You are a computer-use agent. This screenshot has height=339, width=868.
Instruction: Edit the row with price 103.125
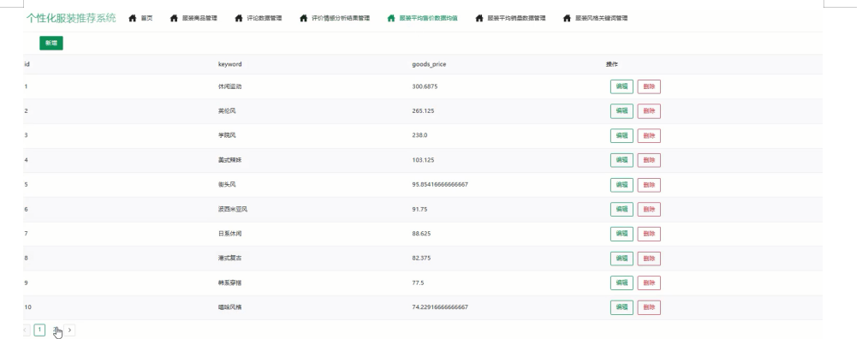(621, 161)
